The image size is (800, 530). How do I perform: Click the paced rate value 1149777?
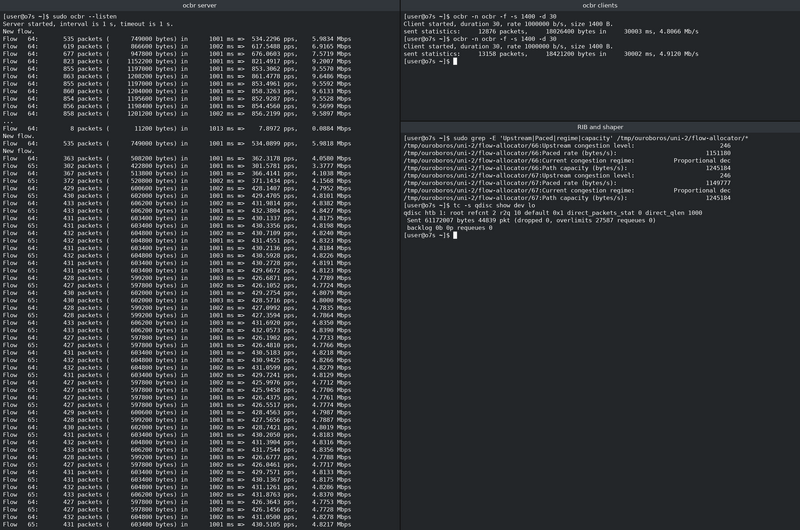(718, 183)
